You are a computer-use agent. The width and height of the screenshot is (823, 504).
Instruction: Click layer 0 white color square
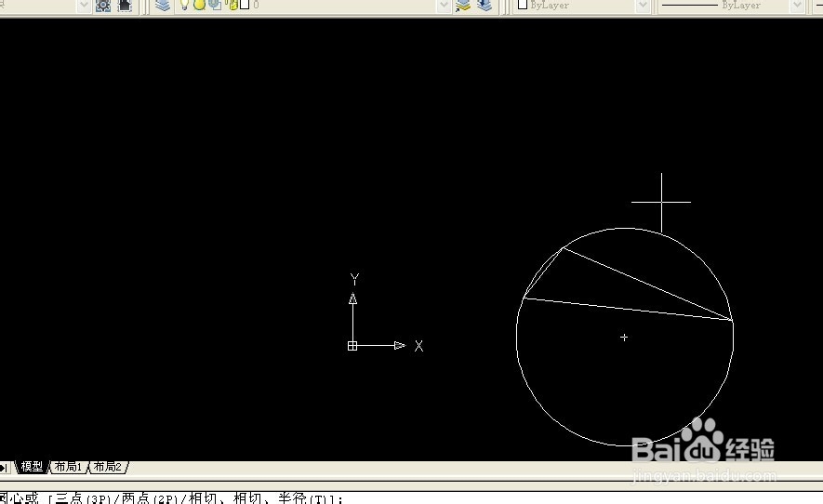(x=245, y=6)
